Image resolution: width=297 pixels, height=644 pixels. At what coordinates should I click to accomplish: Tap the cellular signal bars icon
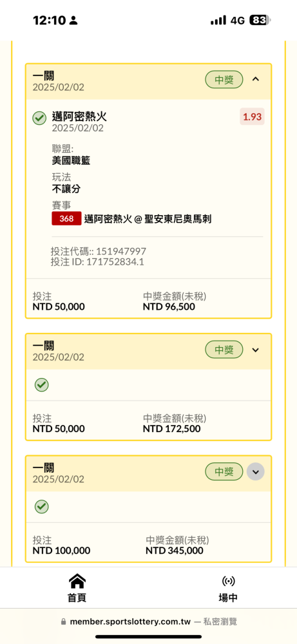(x=218, y=20)
